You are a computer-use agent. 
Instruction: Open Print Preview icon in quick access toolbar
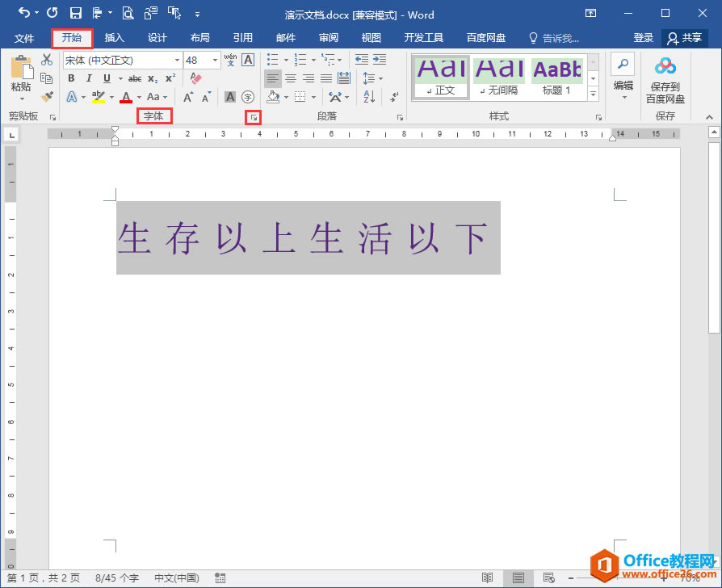128,14
